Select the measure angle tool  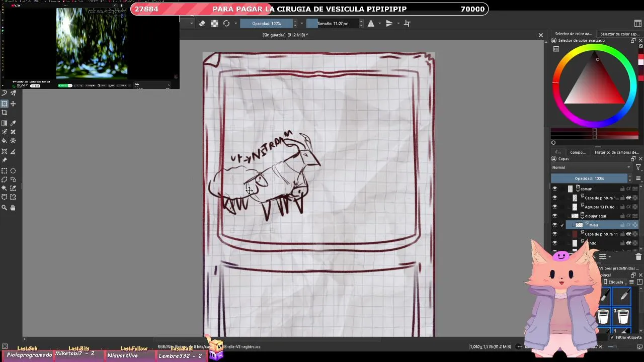pyautogui.click(x=13, y=151)
